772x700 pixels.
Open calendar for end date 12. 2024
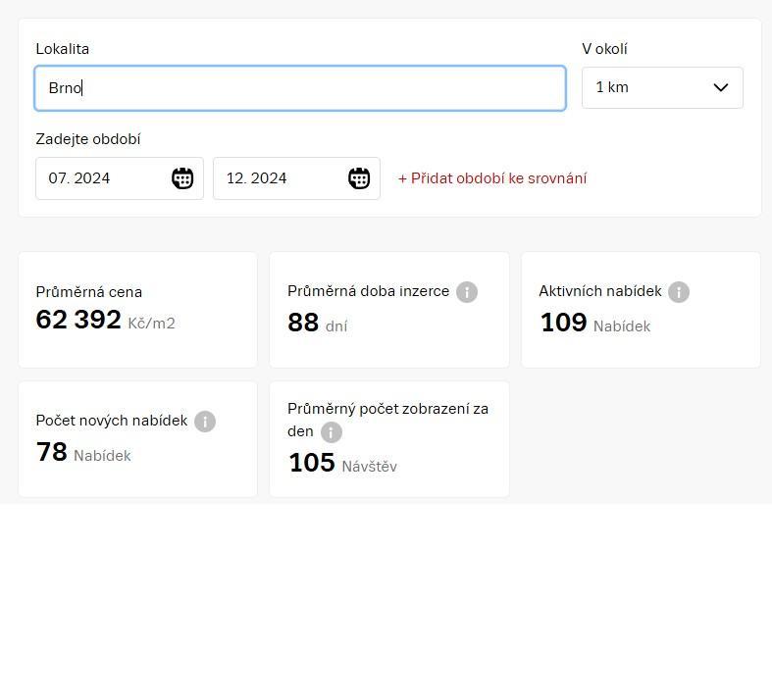tap(359, 178)
